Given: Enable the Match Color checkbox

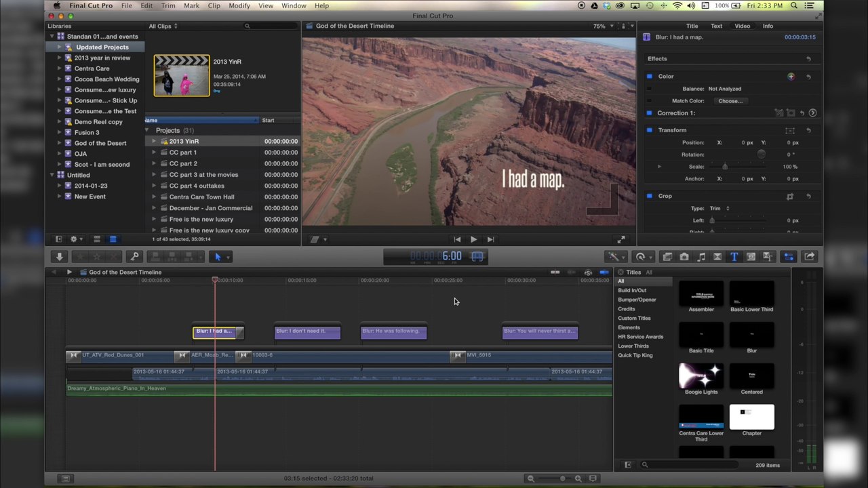Looking at the screenshot, I should [649, 101].
